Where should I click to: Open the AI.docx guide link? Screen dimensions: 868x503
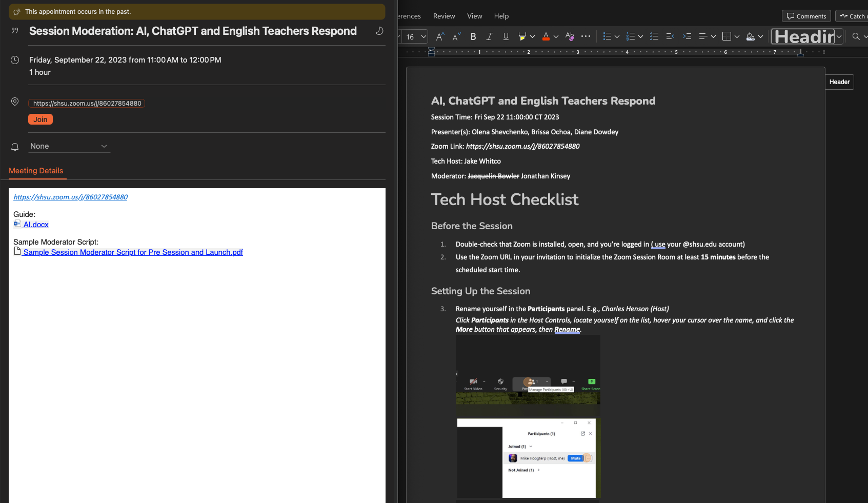point(36,225)
